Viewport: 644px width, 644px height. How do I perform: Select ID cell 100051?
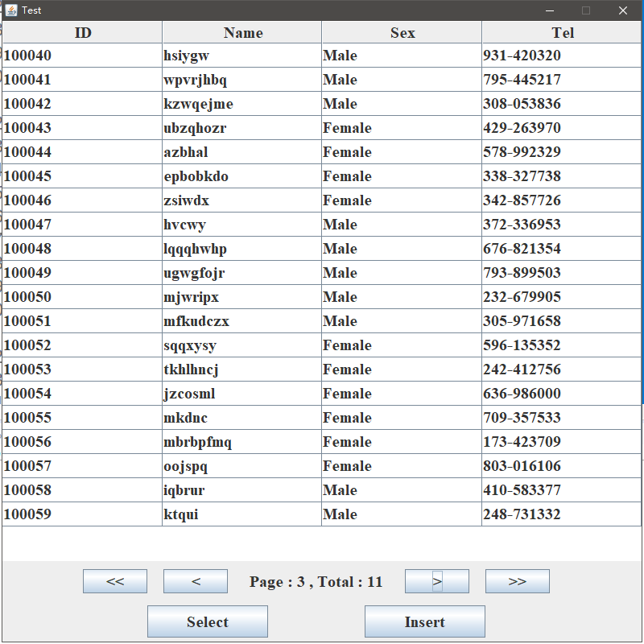82,321
